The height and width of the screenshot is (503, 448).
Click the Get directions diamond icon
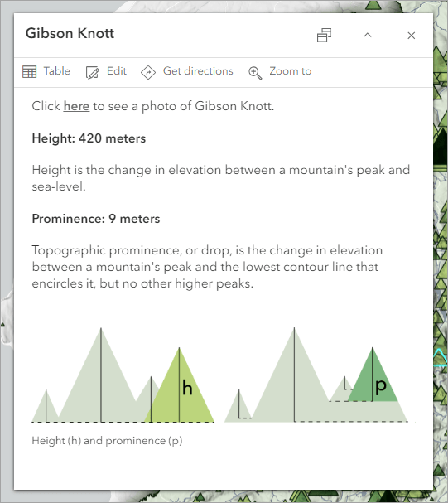[148, 72]
